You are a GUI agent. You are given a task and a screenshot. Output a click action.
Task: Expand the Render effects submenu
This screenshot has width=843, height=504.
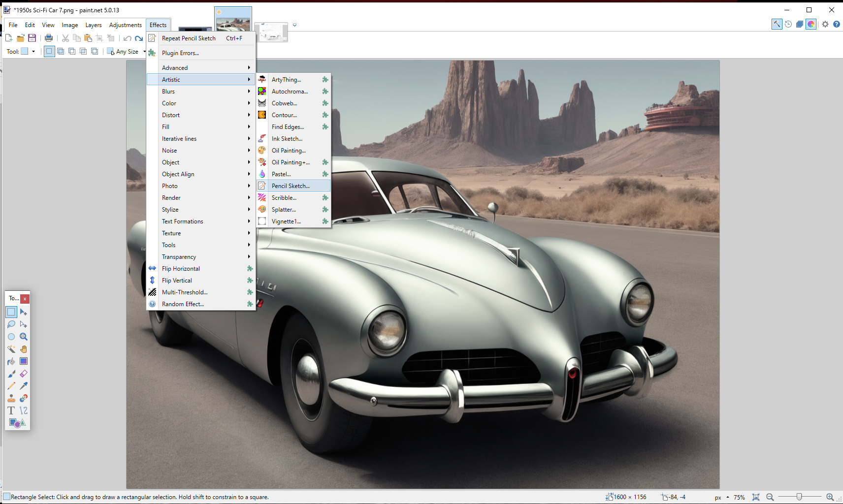(x=201, y=198)
